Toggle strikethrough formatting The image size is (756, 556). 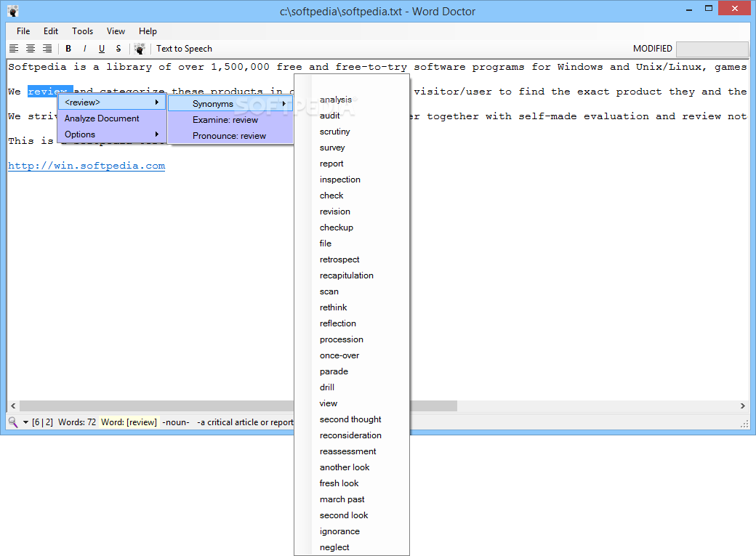click(118, 48)
